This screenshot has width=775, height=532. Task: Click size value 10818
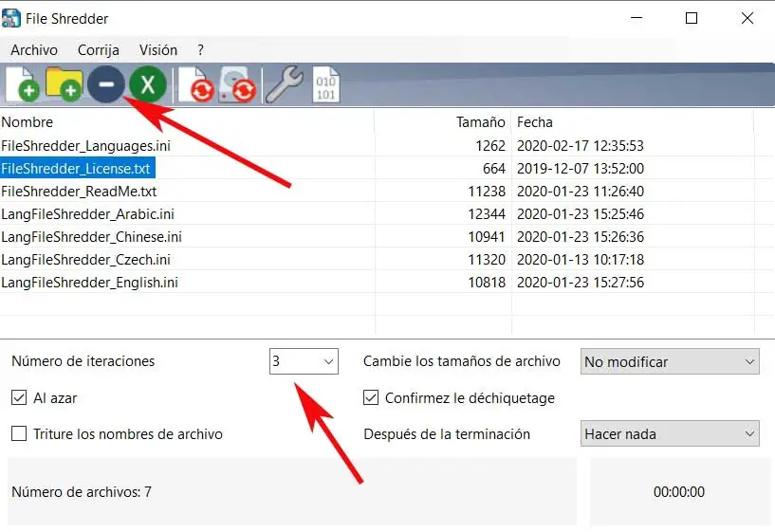487,282
